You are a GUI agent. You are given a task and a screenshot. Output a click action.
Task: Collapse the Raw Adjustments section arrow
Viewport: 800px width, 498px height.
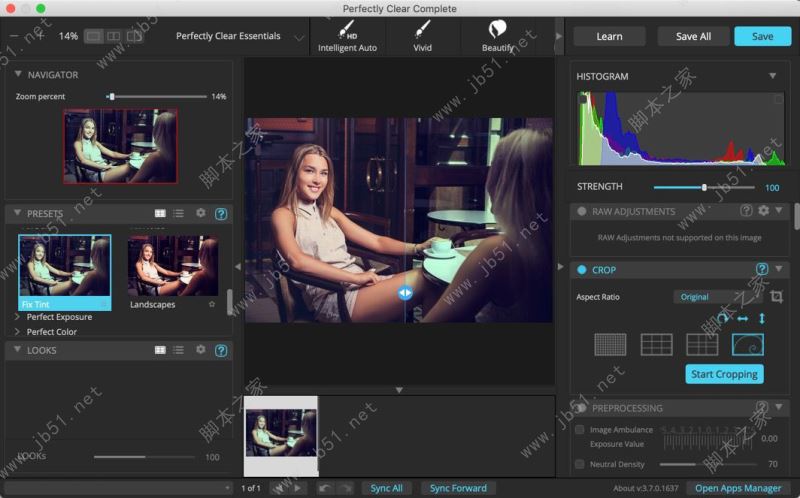tap(779, 210)
